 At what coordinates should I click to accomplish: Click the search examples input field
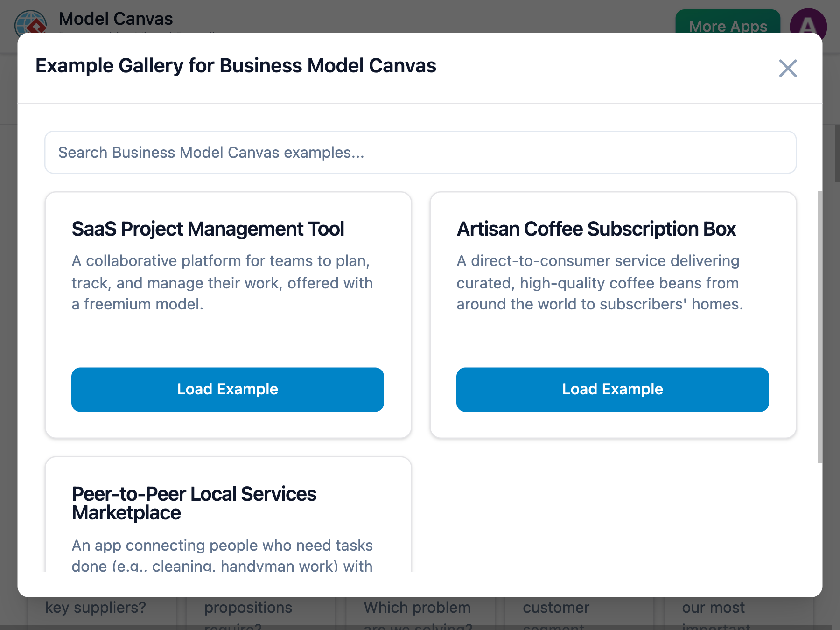(x=420, y=152)
